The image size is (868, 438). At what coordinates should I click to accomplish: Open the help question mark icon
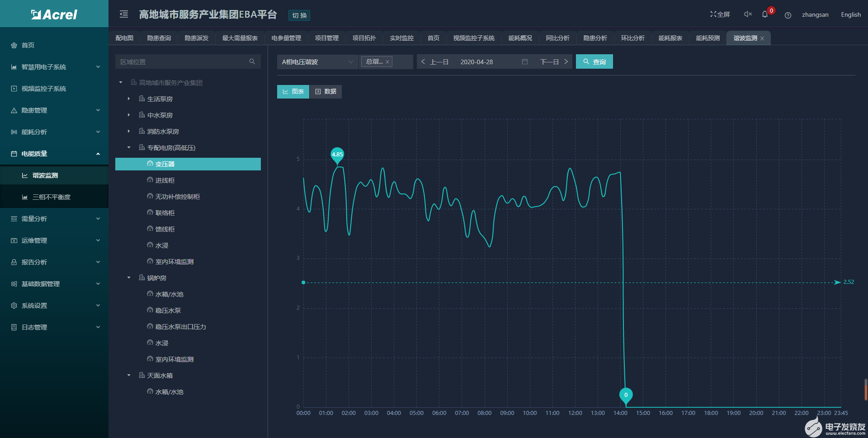(788, 15)
